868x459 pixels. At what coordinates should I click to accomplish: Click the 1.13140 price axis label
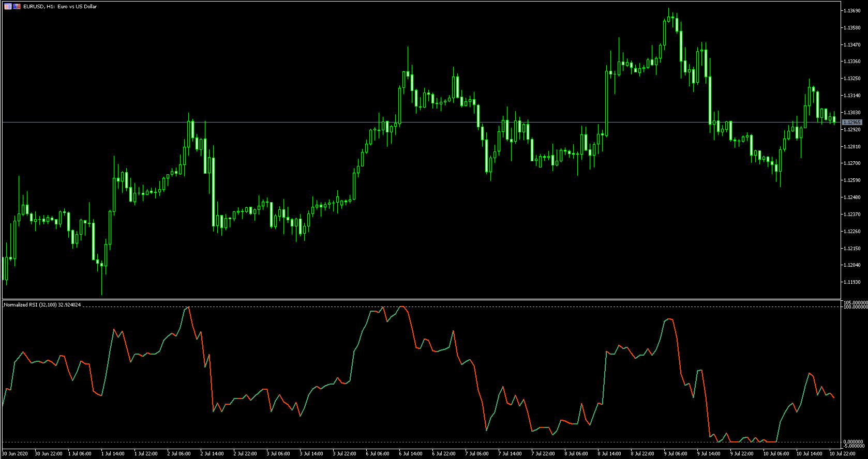tap(852, 96)
